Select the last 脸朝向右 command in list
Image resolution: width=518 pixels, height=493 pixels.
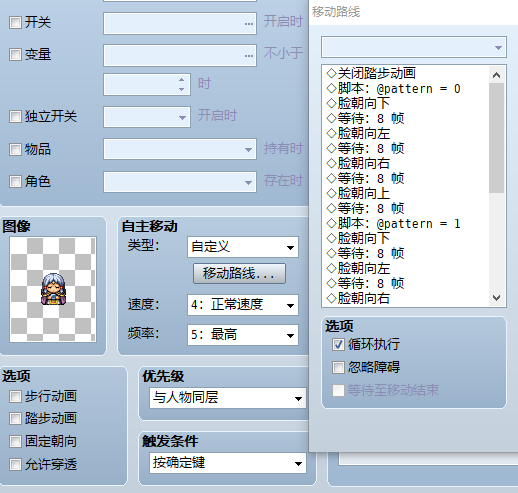(x=358, y=298)
